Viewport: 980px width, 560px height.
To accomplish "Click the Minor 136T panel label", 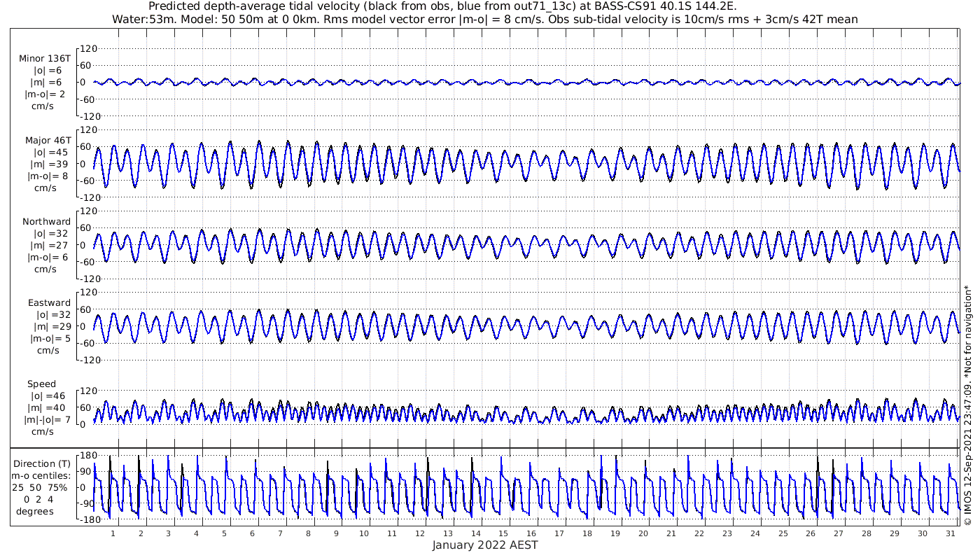I will [45, 58].
